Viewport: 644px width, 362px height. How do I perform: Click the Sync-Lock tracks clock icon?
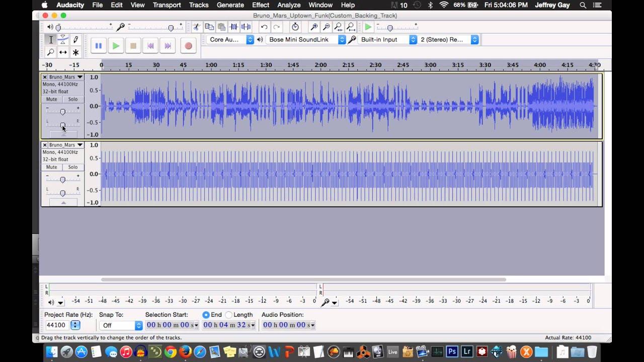295,27
